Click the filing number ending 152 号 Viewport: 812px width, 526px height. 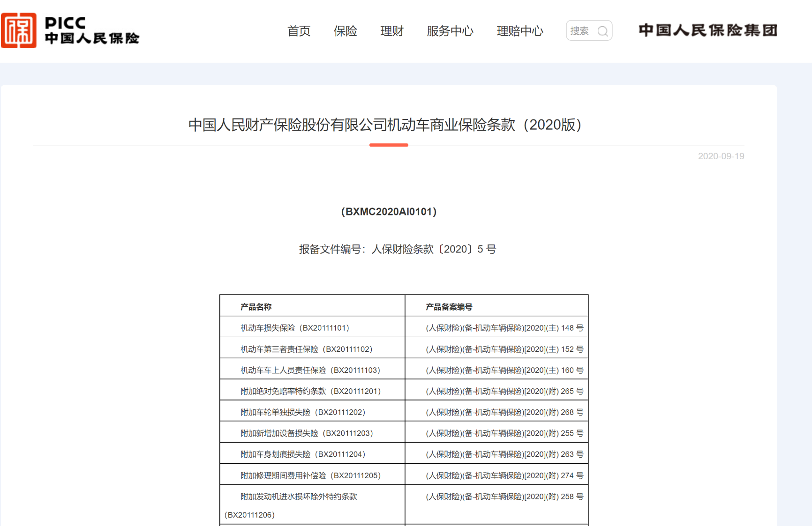click(x=504, y=349)
